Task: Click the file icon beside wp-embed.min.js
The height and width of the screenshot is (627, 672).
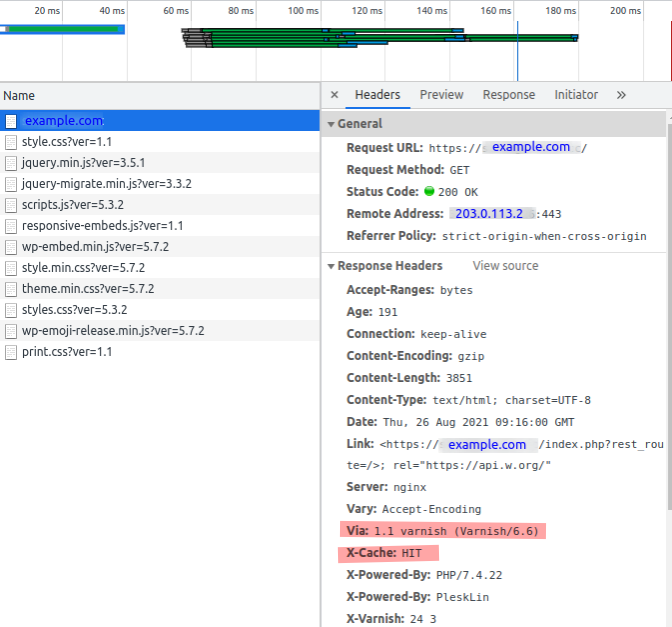Action: point(11,247)
